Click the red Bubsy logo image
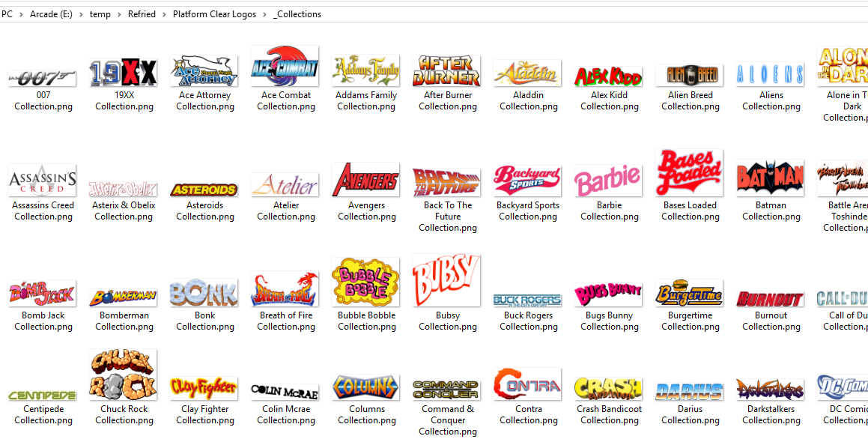The image size is (868, 442). (x=446, y=280)
